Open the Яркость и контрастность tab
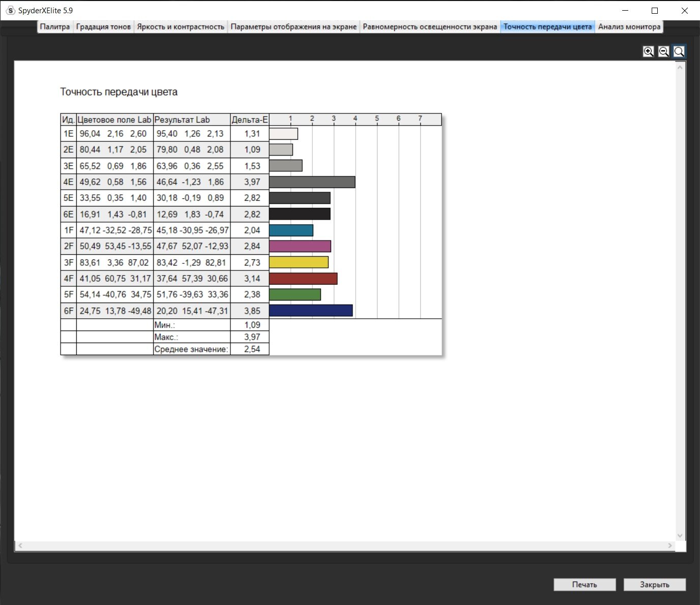 [181, 27]
